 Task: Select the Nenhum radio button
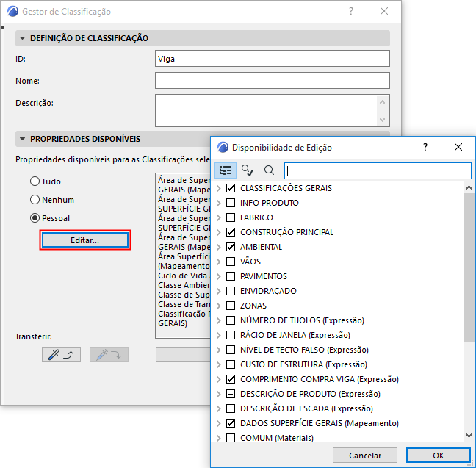point(35,200)
